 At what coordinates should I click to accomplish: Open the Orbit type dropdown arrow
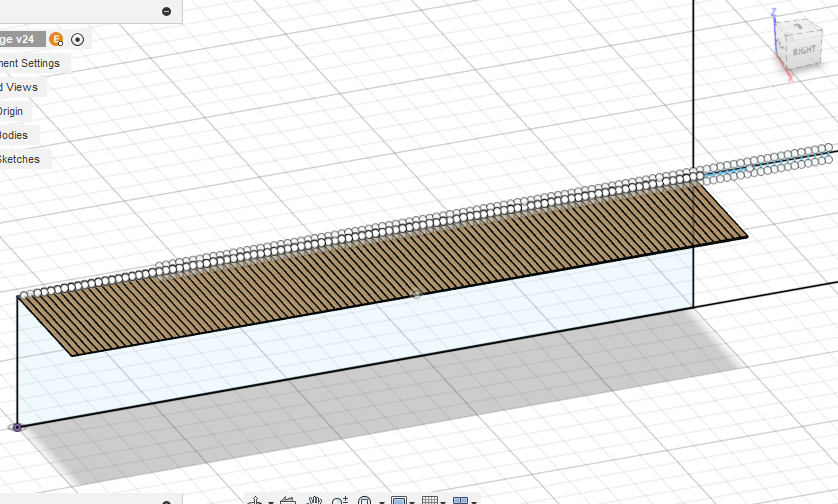coord(271,502)
